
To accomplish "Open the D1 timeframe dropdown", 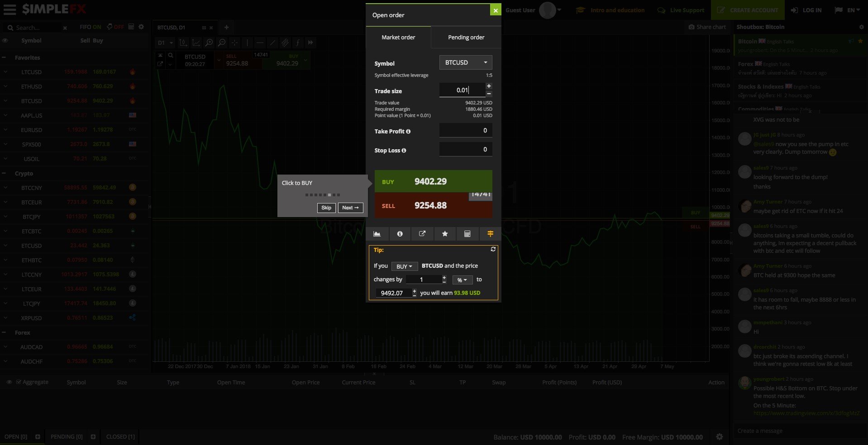I will coord(164,43).
